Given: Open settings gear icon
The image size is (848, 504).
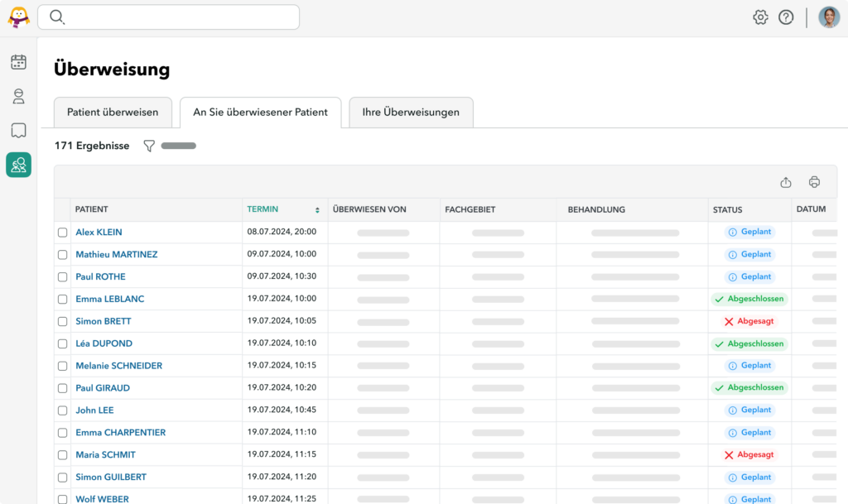Looking at the screenshot, I should click(760, 17).
